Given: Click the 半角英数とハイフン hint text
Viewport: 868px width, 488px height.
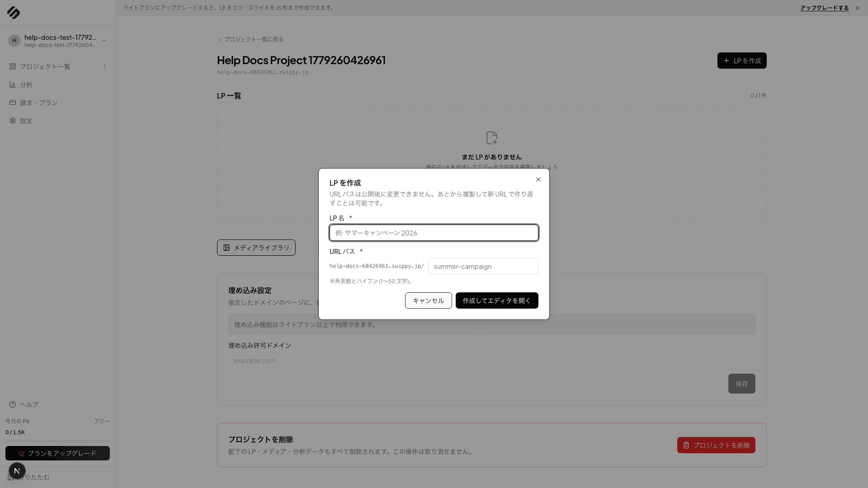Looking at the screenshot, I should pos(371,281).
